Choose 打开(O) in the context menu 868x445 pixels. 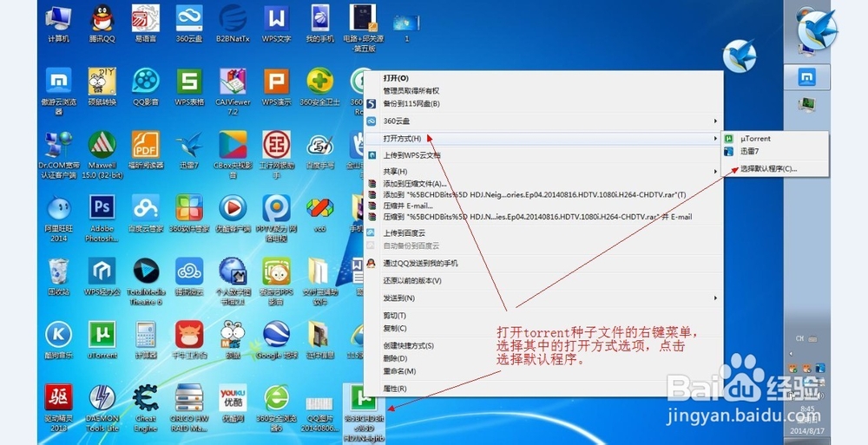pyautogui.click(x=543, y=78)
